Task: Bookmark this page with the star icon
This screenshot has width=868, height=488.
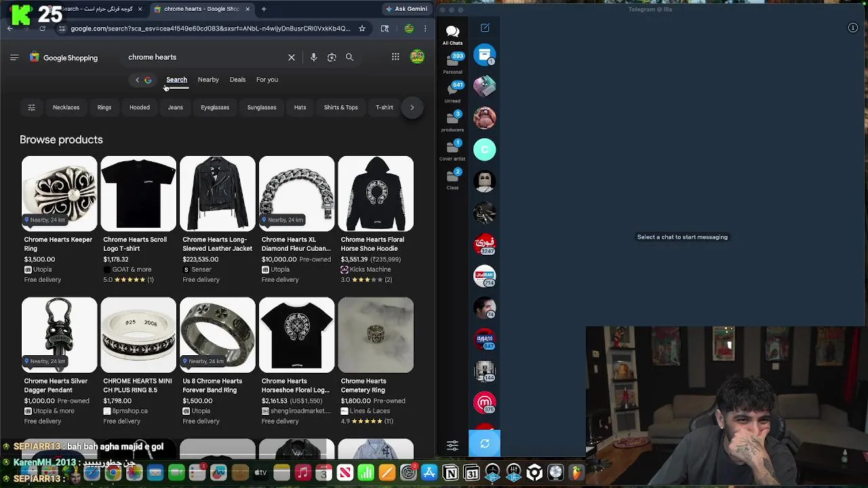Action: pyautogui.click(x=362, y=28)
